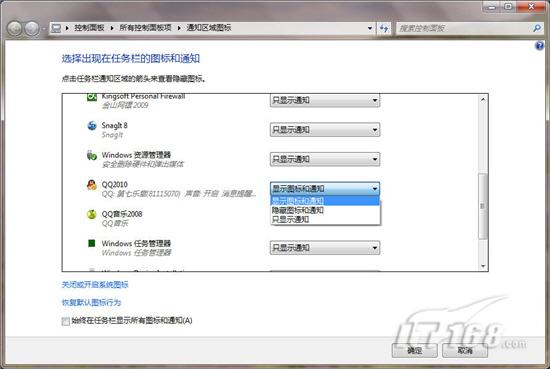Go back with the navigation back arrow
Screen dimensions: 550x369
click(15, 28)
